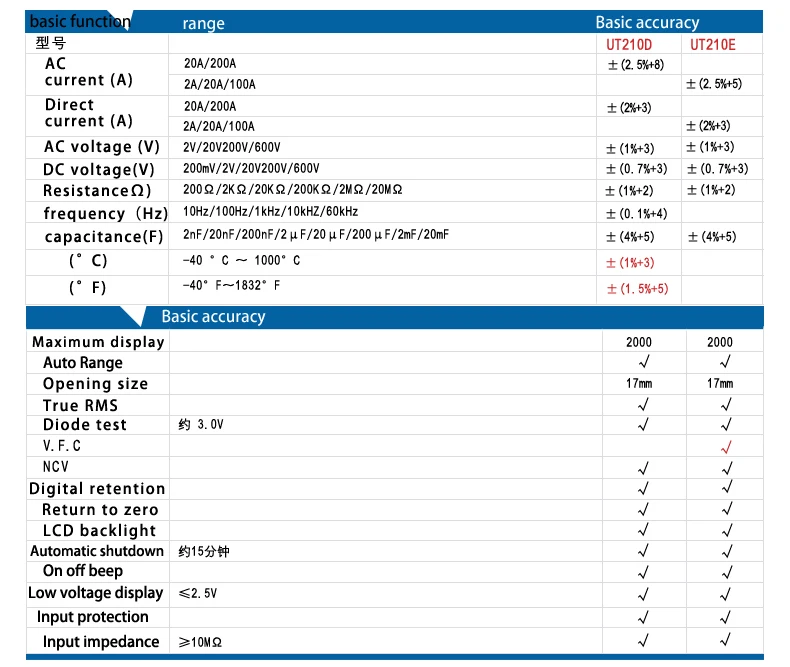Click Input impedance checkmark for UT210E
Image resolution: width=790 pixels, height=667 pixels.
point(726,640)
